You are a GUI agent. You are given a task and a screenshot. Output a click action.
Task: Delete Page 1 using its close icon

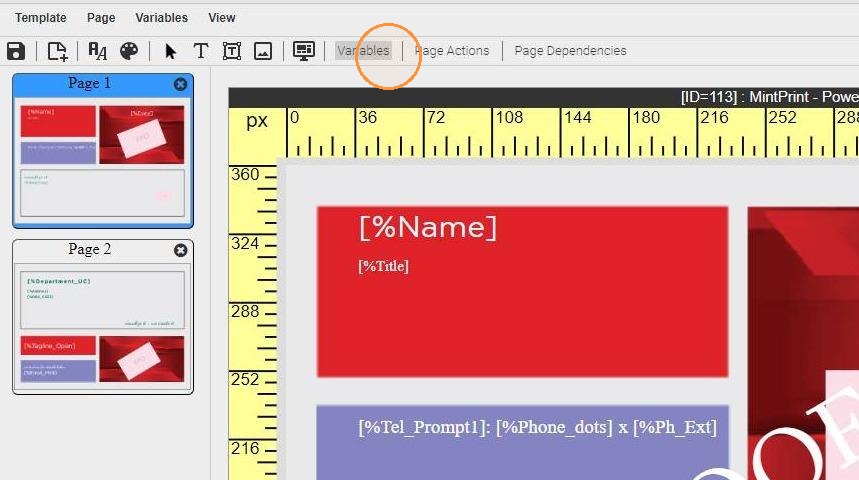pos(180,84)
